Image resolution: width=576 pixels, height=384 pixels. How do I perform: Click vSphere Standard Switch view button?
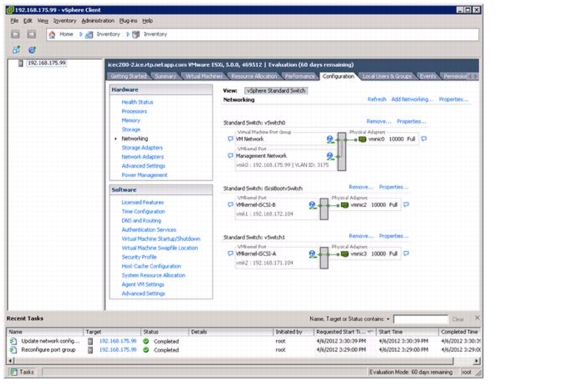[x=276, y=91]
